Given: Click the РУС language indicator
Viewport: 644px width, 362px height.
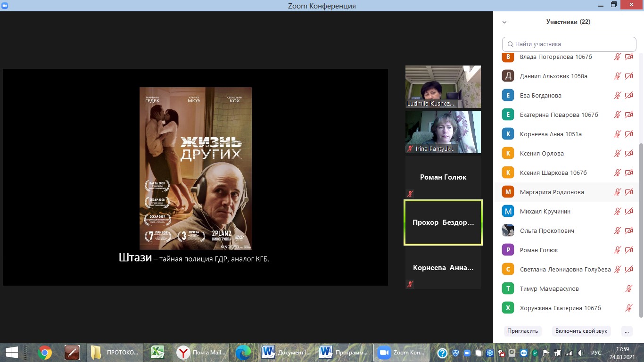Looking at the screenshot, I should pyautogui.click(x=596, y=353).
